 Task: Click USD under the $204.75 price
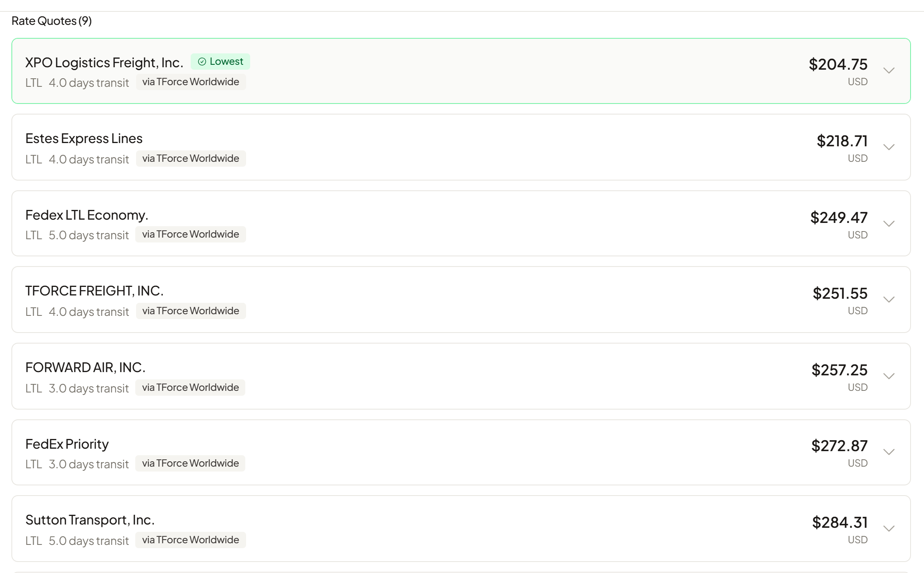point(858,82)
